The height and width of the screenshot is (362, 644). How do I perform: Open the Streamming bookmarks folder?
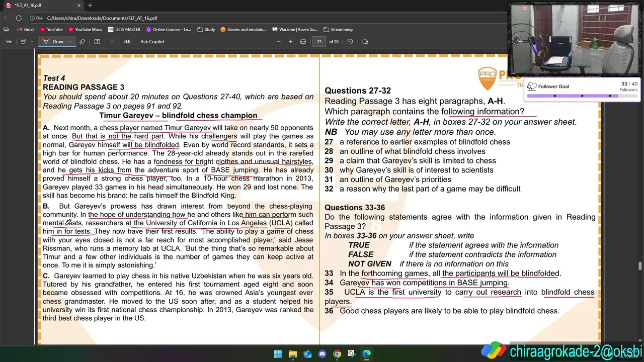click(338, 29)
